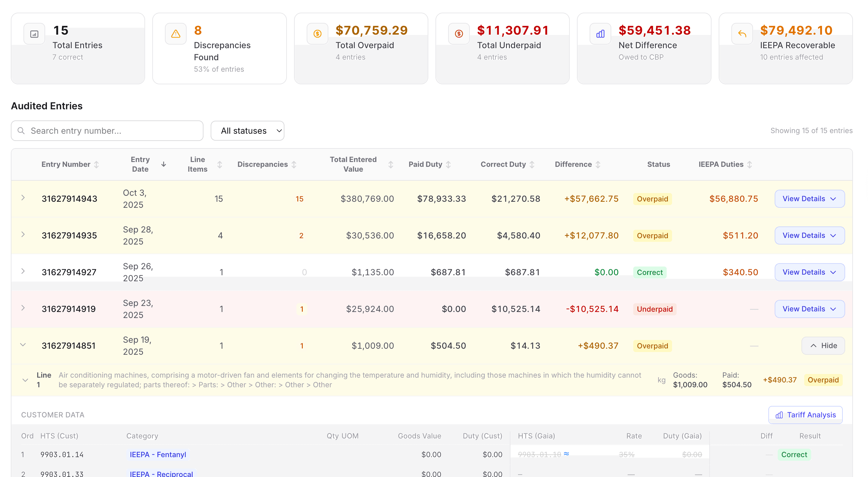868x477 pixels.
Task: Open the All statuses filter dropdown
Action: coord(247,131)
